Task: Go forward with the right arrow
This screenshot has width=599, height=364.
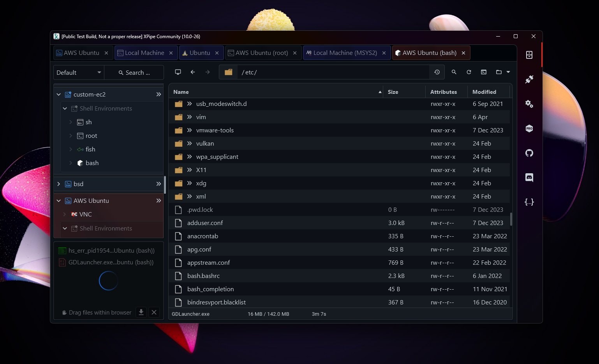Action: (208, 72)
